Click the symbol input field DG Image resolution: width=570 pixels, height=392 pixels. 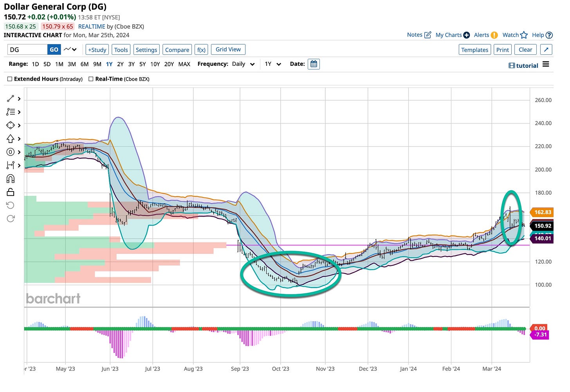27,49
